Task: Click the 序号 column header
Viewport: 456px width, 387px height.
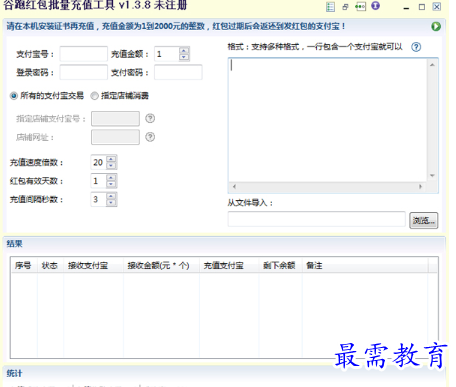Action: [24, 265]
